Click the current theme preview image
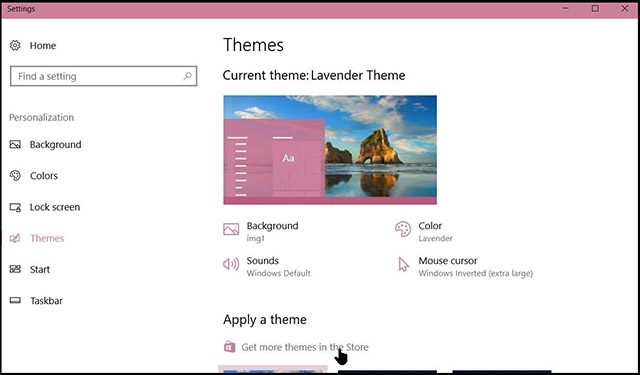 point(330,150)
